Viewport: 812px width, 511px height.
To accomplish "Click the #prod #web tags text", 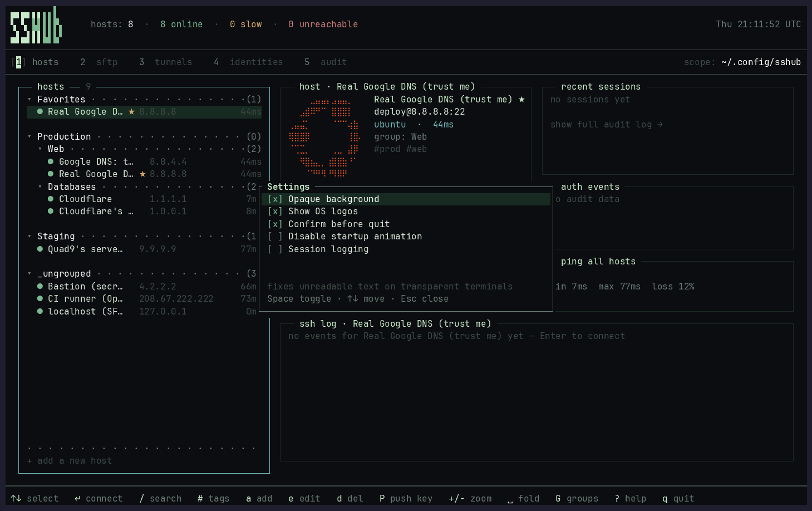I will (x=400, y=149).
